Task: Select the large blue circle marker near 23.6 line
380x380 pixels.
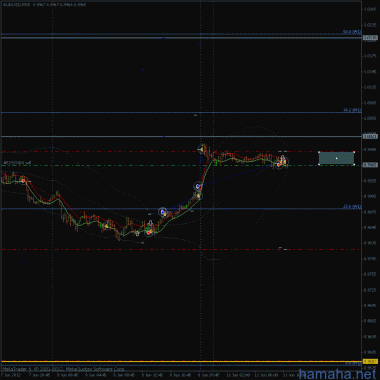Action: pos(162,212)
